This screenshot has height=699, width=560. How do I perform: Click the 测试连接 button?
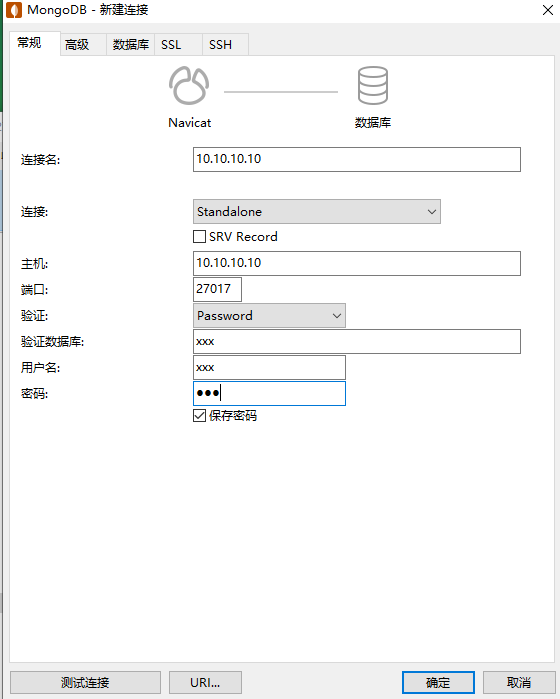85,682
